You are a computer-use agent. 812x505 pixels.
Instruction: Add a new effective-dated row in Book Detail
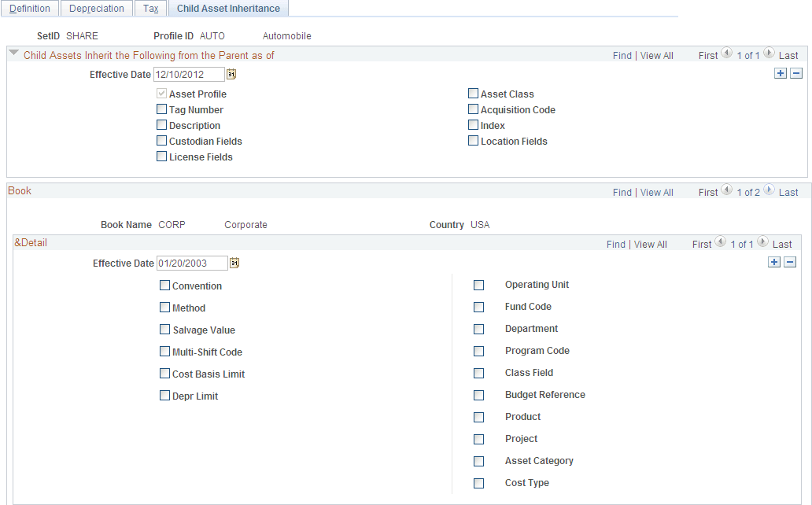coord(774,262)
